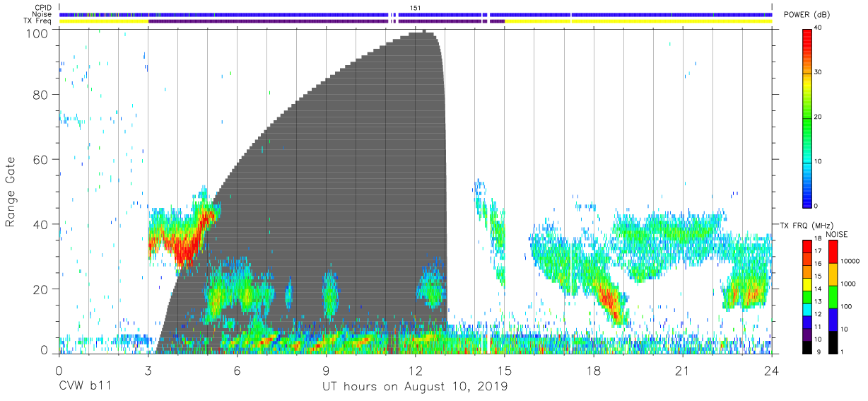The image size is (868, 401).
Task: Click power colorbar label '30'
Action: pos(819,73)
